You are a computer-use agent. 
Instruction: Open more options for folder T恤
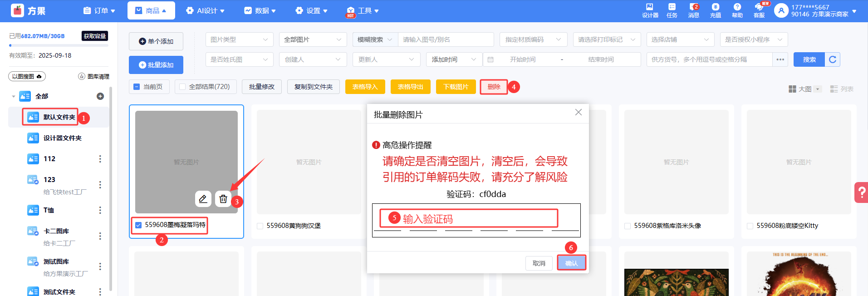100,210
